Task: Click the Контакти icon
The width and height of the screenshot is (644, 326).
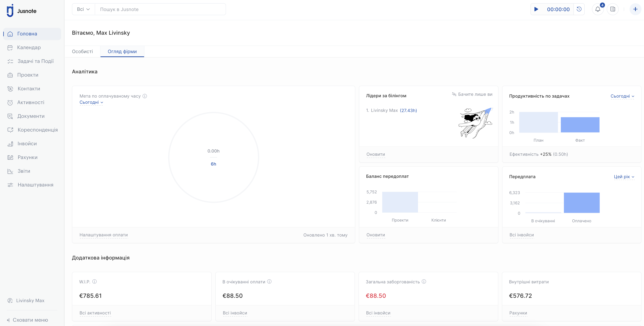Action: [x=10, y=89]
